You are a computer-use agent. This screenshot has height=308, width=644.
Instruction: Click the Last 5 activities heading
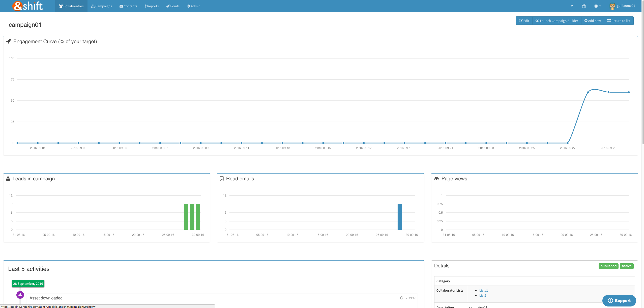click(x=29, y=269)
